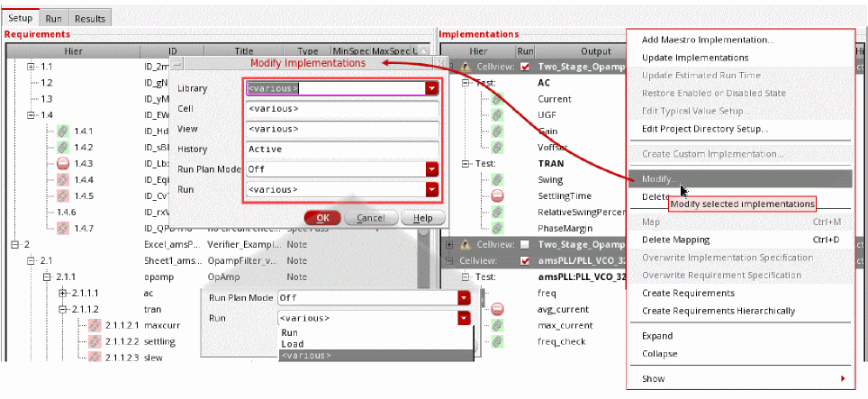Image resolution: width=868 pixels, height=399 pixels.
Task: Collapse requirement 2.1 node
Action: (x=31, y=260)
